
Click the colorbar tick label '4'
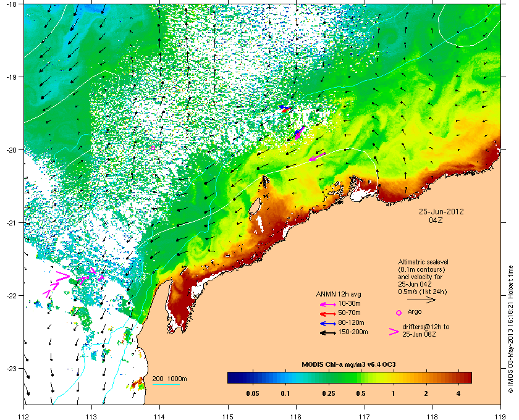click(x=458, y=394)
